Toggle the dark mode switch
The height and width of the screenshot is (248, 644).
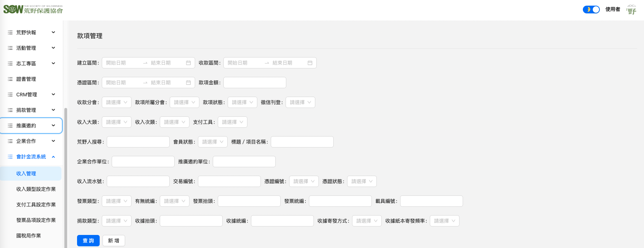pos(591,10)
